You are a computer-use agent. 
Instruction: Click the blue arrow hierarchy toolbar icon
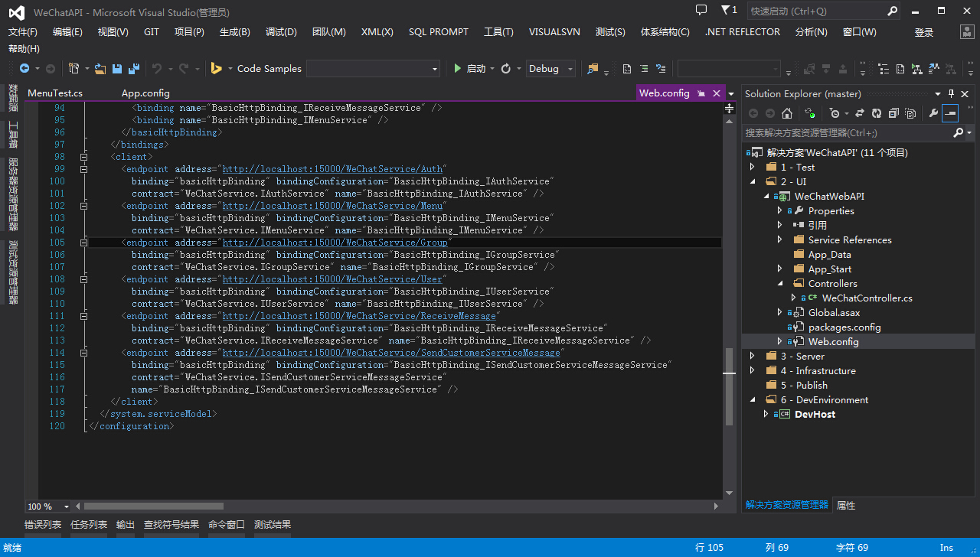point(933,68)
